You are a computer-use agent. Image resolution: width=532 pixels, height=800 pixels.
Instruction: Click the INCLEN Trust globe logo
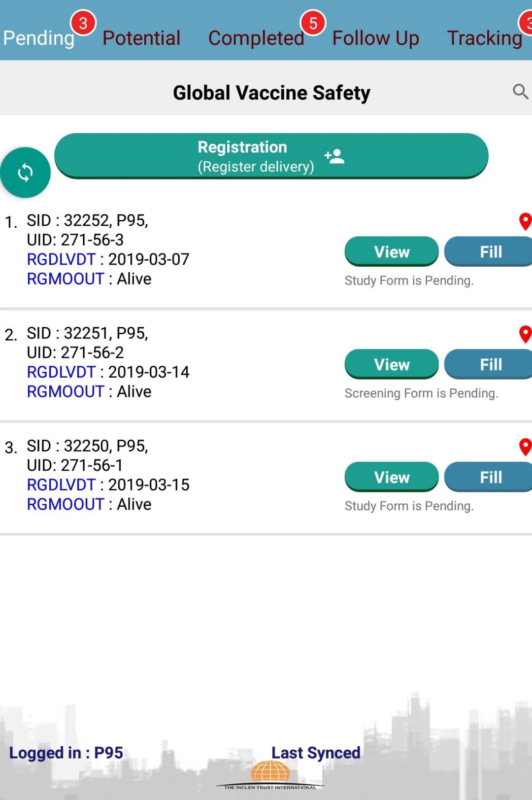point(270,773)
